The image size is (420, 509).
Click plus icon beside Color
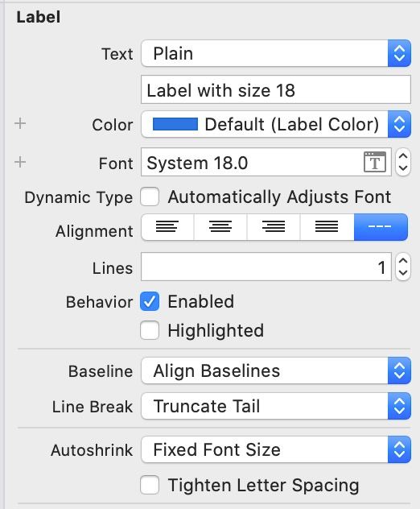coord(20,123)
